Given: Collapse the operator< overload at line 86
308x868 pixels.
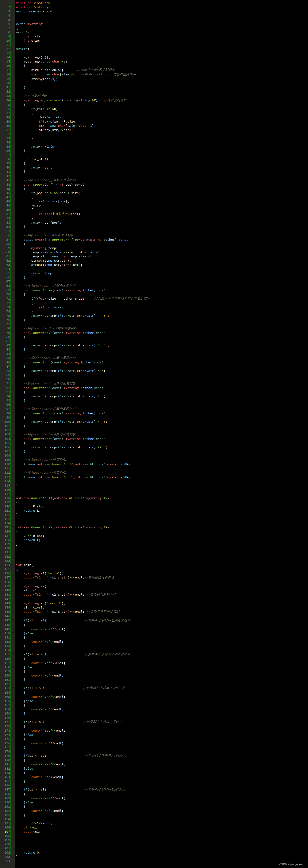Looking at the screenshot, I should pyautogui.click(x=13, y=362).
